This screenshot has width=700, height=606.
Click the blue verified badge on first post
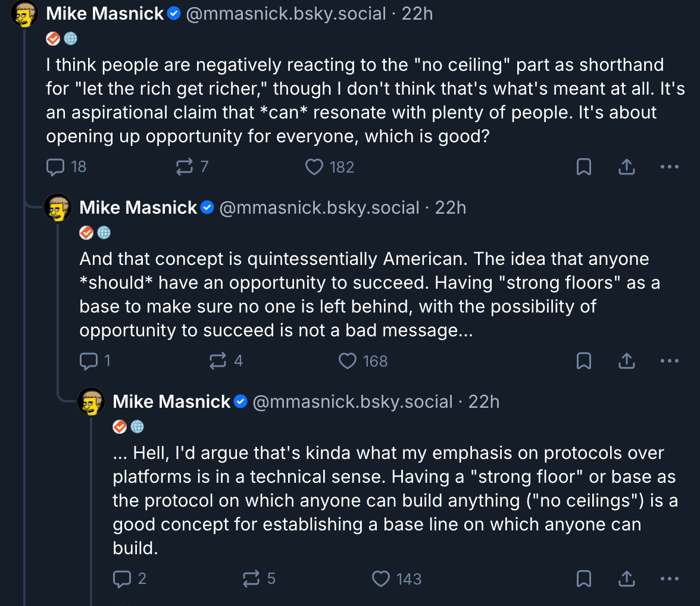[x=174, y=14]
